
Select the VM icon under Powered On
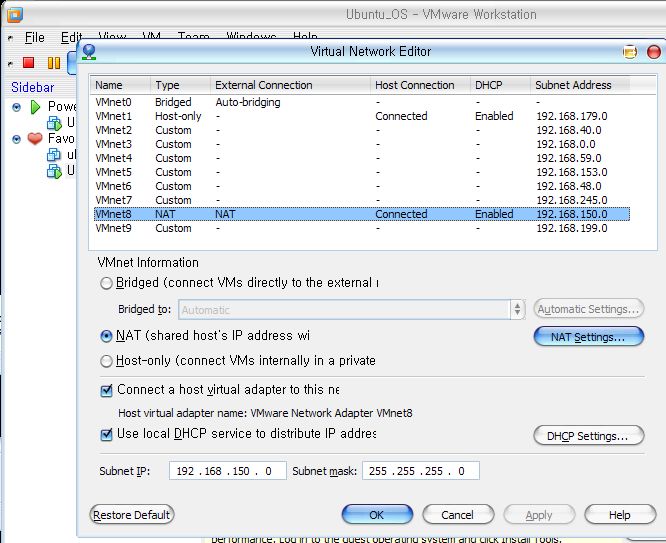(x=54, y=123)
